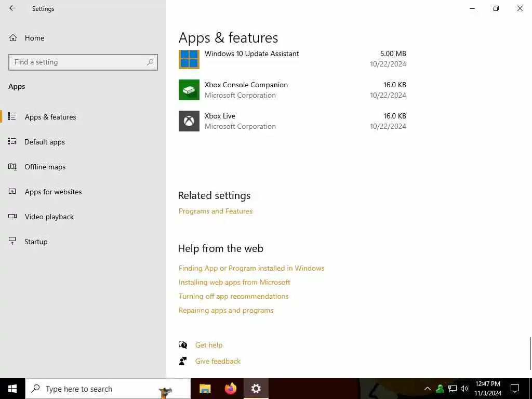Click the Settings gear taskbar icon
The height and width of the screenshot is (399, 532).
click(x=256, y=389)
